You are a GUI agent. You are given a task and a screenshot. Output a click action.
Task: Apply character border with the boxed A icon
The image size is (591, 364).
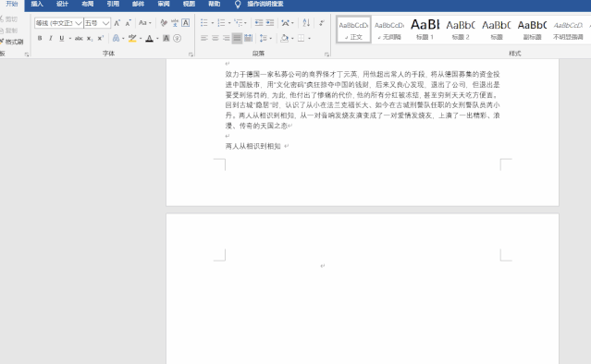[186, 23]
